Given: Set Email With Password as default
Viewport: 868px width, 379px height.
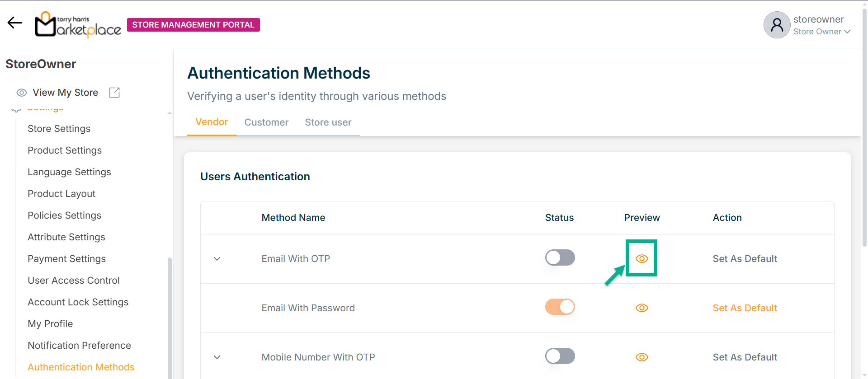Looking at the screenshot, I should [745, 308].
